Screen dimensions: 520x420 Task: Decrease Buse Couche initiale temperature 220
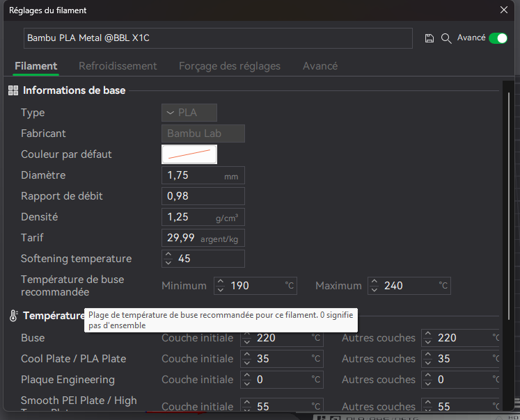(247, 341)
